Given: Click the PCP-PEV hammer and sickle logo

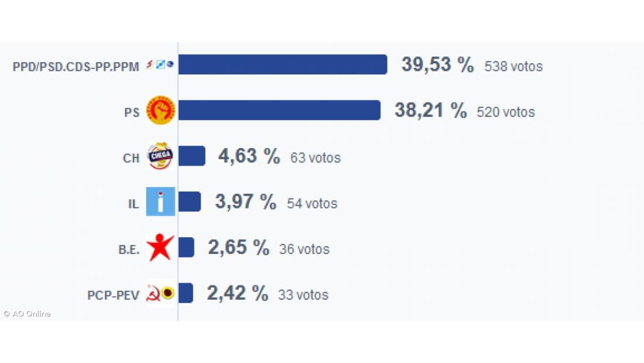Looking at the screenshot, I should (153, 294).
